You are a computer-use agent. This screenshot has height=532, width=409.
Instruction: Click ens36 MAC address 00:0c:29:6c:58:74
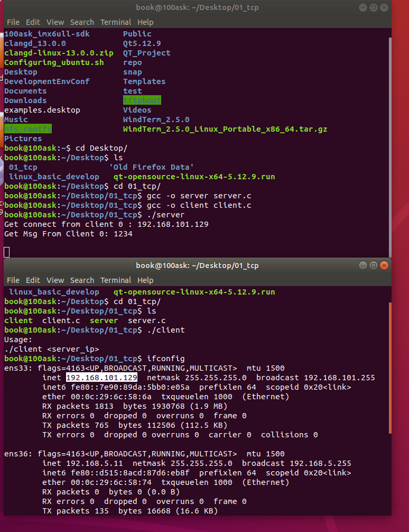(111, 482)
